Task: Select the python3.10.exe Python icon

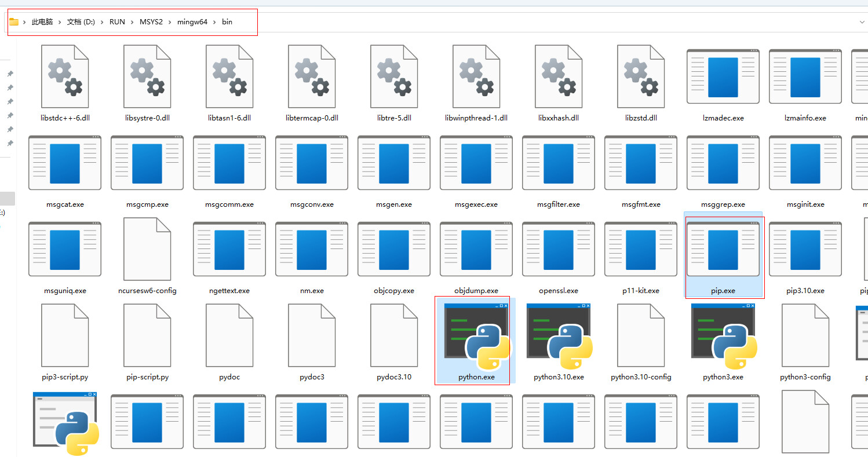Action: tap(560, 337)
